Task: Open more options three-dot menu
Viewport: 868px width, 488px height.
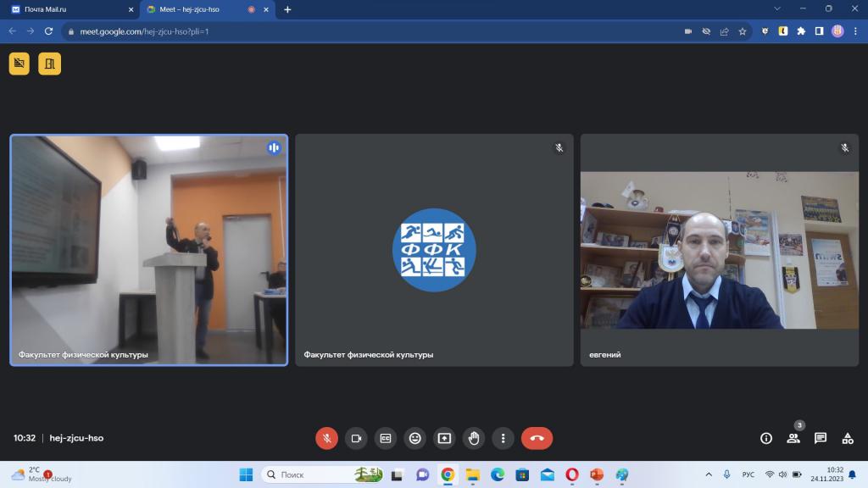Action: [x=504, y=438]
